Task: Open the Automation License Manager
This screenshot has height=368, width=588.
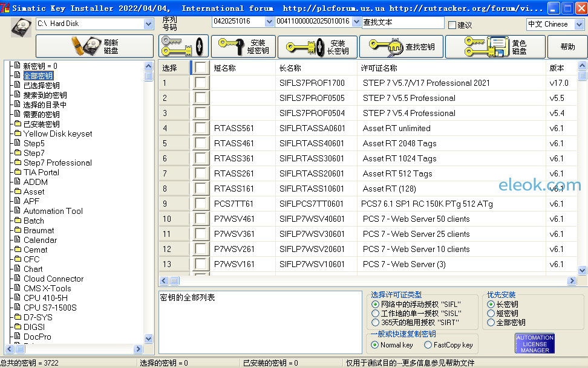Action: tap(535, 344)
